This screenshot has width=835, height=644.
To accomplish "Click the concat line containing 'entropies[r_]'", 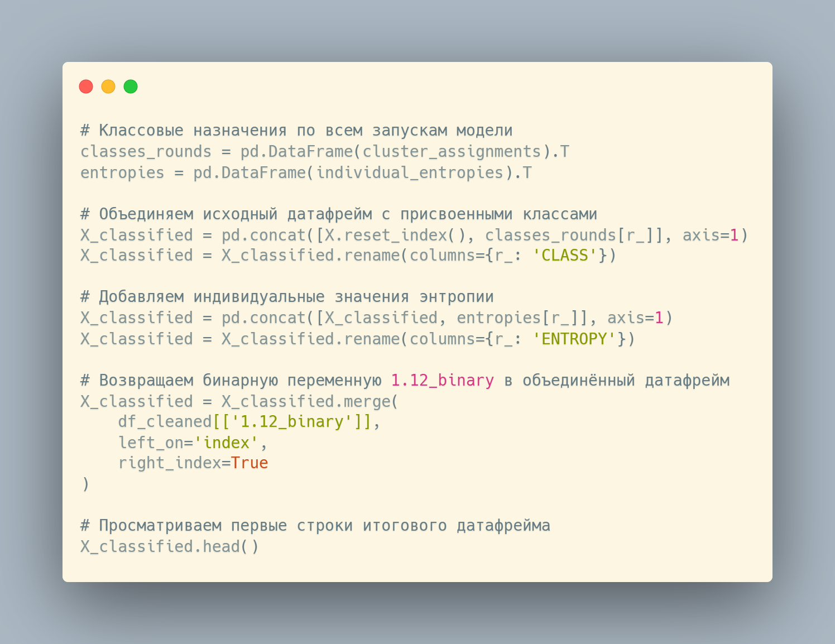I will 377,318.
